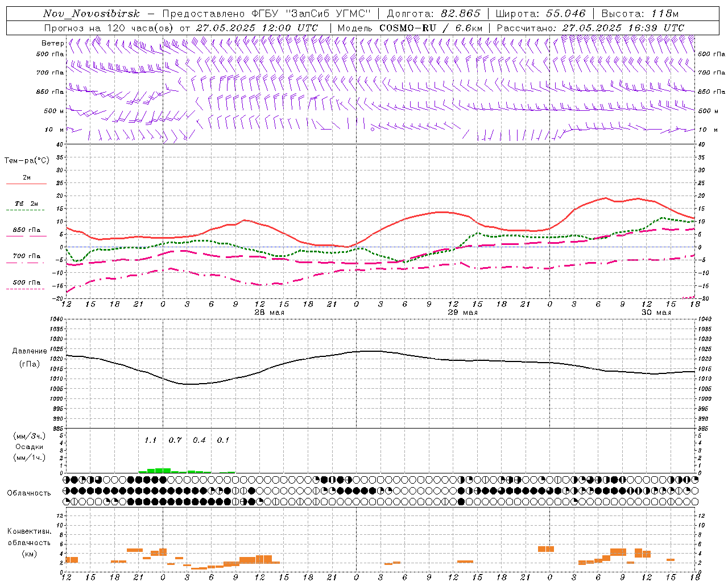Image resolution: width=728 pixels, height=582 pixels.
Task: Click the 3-hour precipitation value 1.1
Action: (150, 440)
